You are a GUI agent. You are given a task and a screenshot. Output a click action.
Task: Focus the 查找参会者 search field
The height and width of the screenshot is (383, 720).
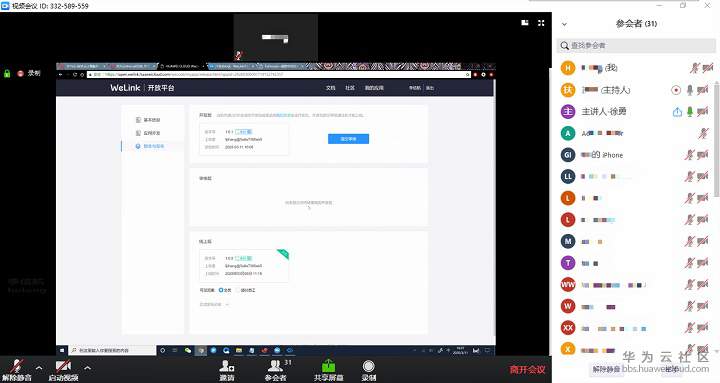point(636,45)
